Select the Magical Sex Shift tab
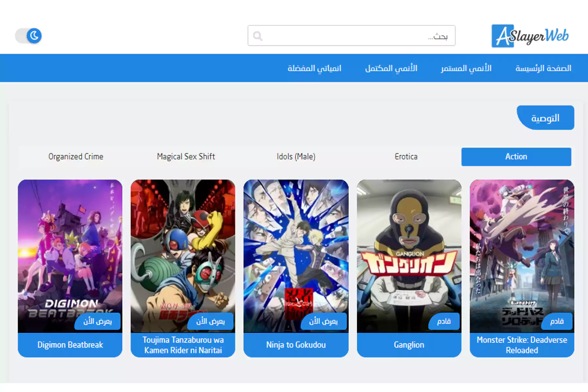Screen dimensions: 588x392 click(186, 157)
